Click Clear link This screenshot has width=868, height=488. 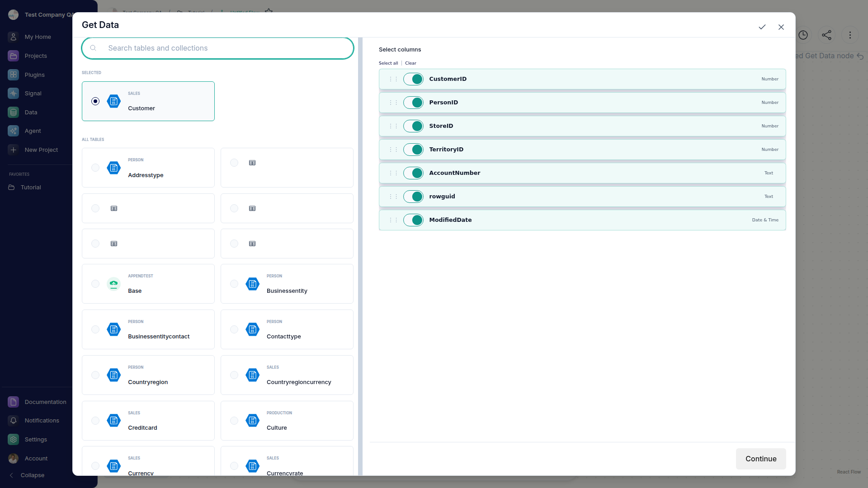click(x=410, y=63)
